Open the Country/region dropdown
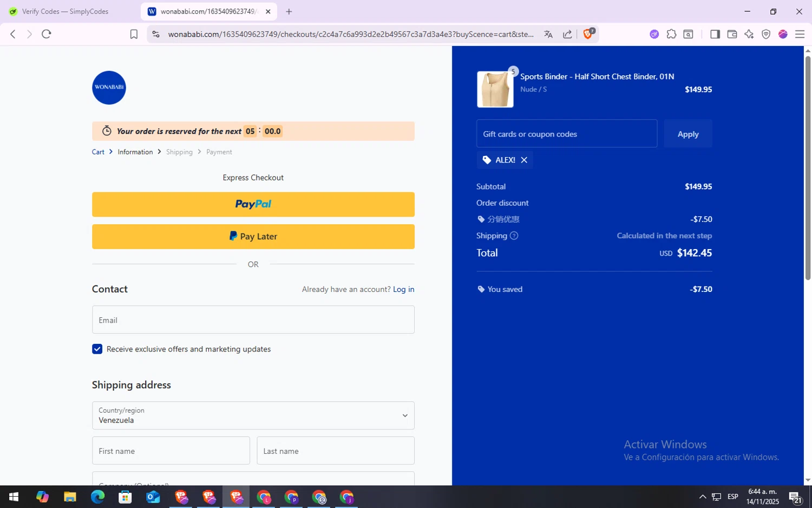 coord(253,415)
